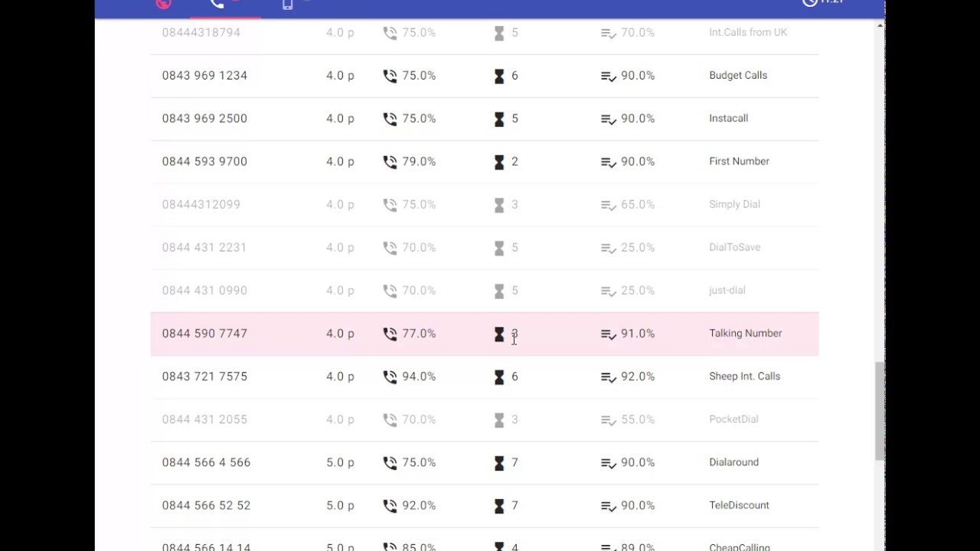Click call icon in TeleDiscount row
This screenshot has width=980, height=551.
click(x=390, y=506)
